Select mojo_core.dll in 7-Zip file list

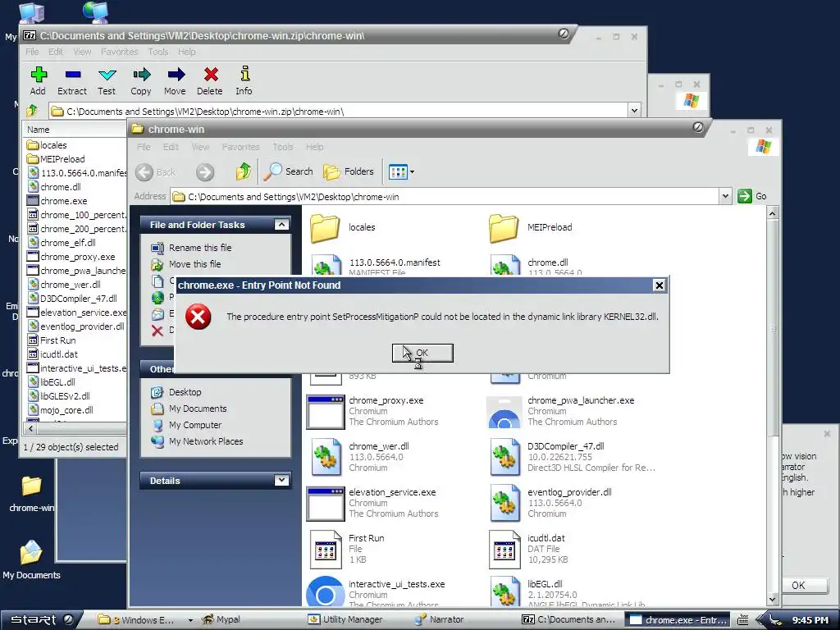pyautogui.click(x=61, y=410)
